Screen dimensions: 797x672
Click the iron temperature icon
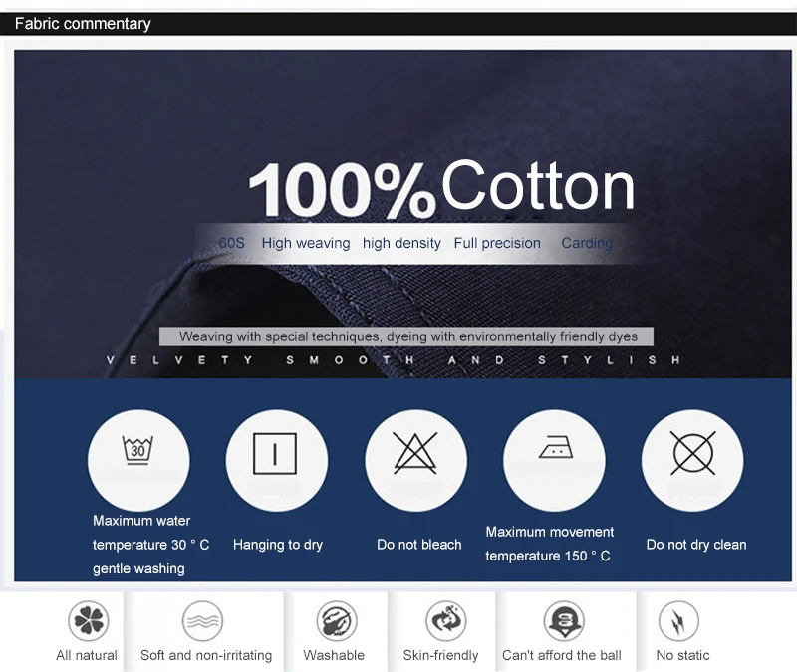click(x=556, y=447)
